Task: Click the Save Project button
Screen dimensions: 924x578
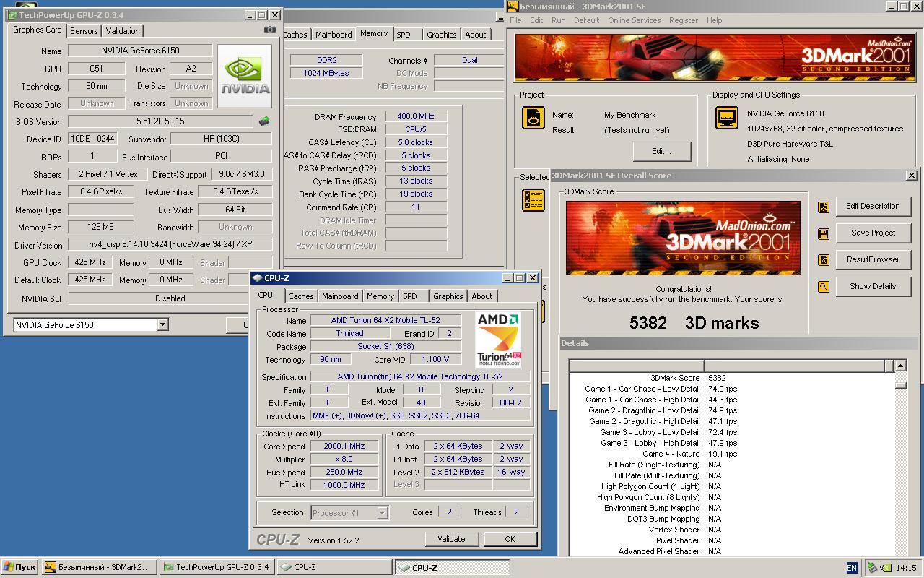Action: [873, 233]
